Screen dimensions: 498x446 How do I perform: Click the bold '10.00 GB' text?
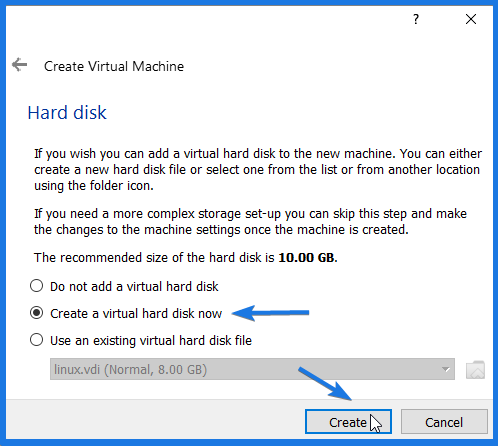coord(307,258)
